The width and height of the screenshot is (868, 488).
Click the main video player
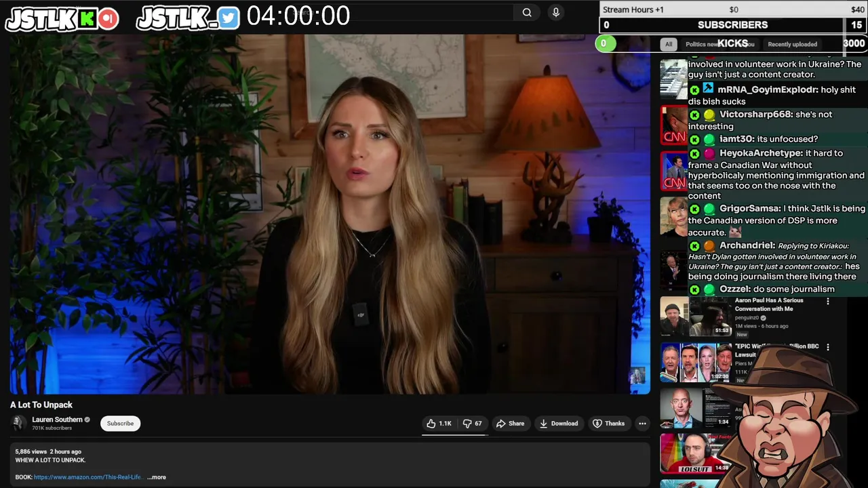[x=330, y=214]
